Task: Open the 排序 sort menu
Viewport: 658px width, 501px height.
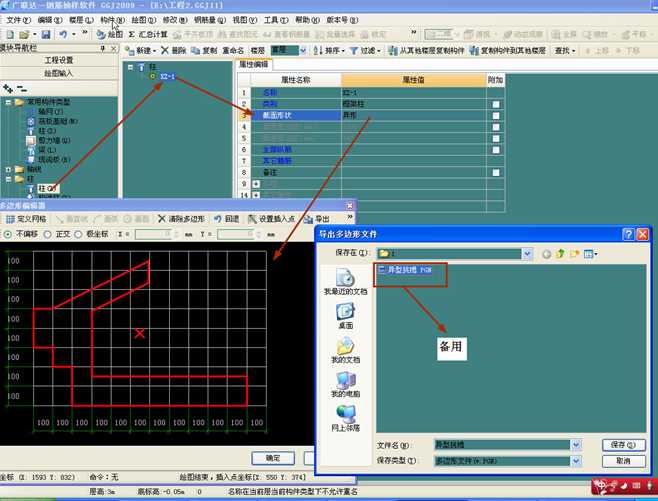Action: coord(329,51)
